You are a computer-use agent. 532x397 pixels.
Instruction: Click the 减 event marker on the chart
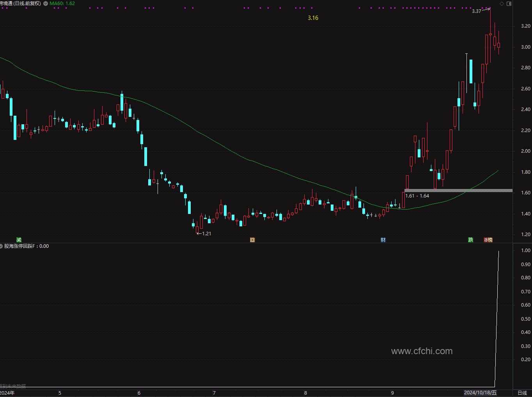[19, 240]
